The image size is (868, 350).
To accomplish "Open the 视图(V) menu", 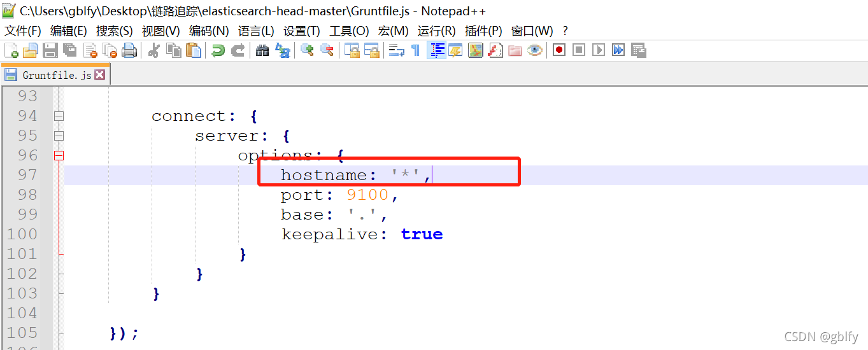I will [x=161, y=31].
